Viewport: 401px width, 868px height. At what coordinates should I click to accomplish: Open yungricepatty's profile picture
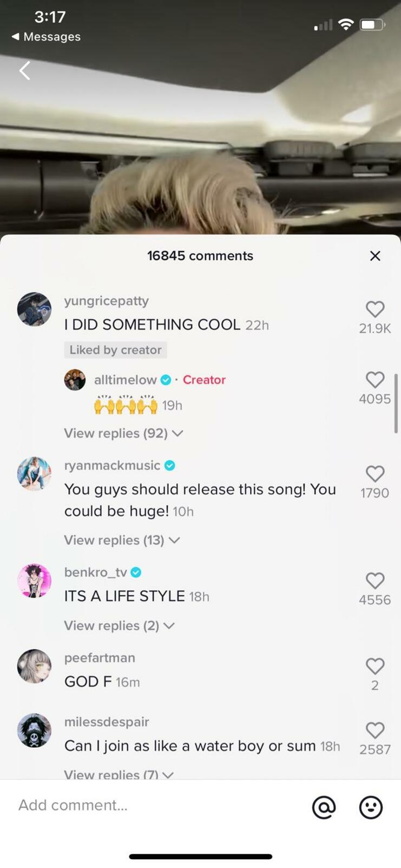click(x=34, y=310)
